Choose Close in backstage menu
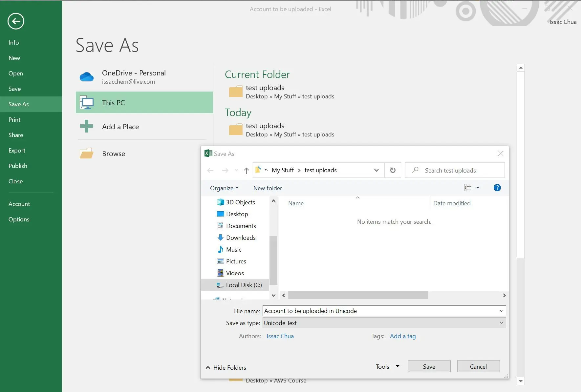This screenshot has height=392, width=581. [x=16, y=181]
